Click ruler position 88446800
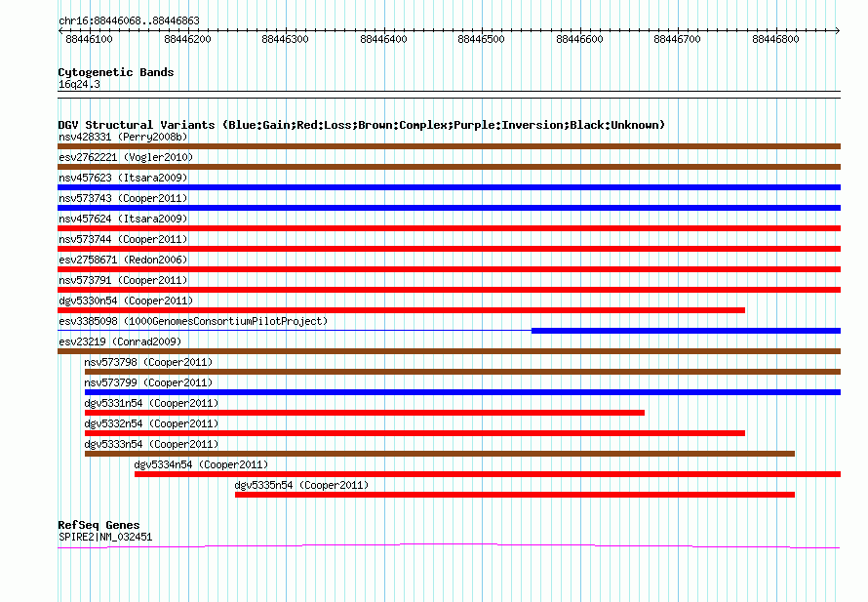 775,39
